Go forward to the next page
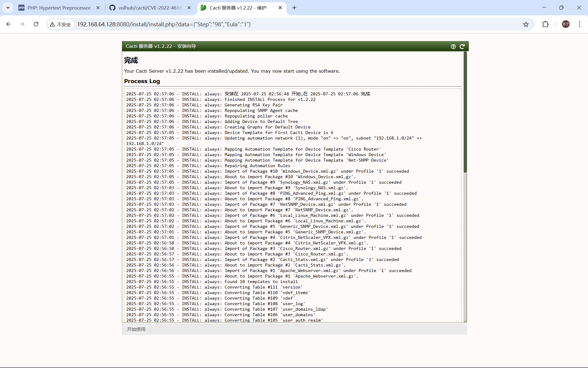The height and width of the screenshot is (368, 588). pos(22,24)
